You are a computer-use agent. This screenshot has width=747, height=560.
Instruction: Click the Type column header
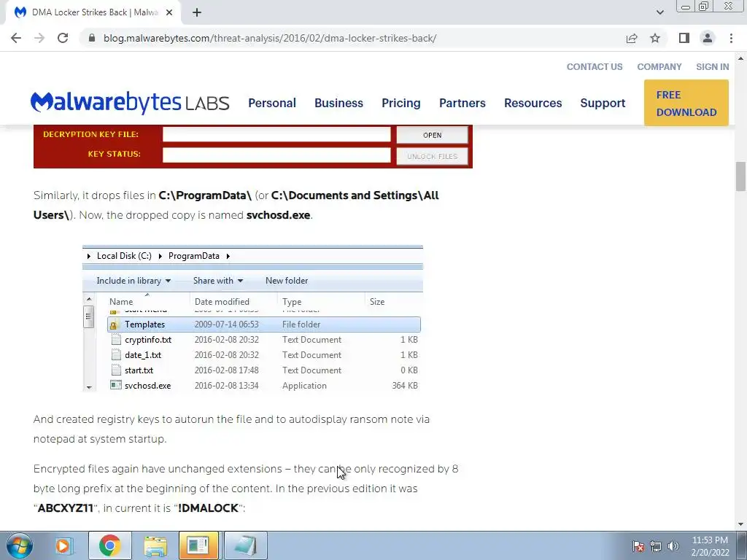[x=292, y=301]
